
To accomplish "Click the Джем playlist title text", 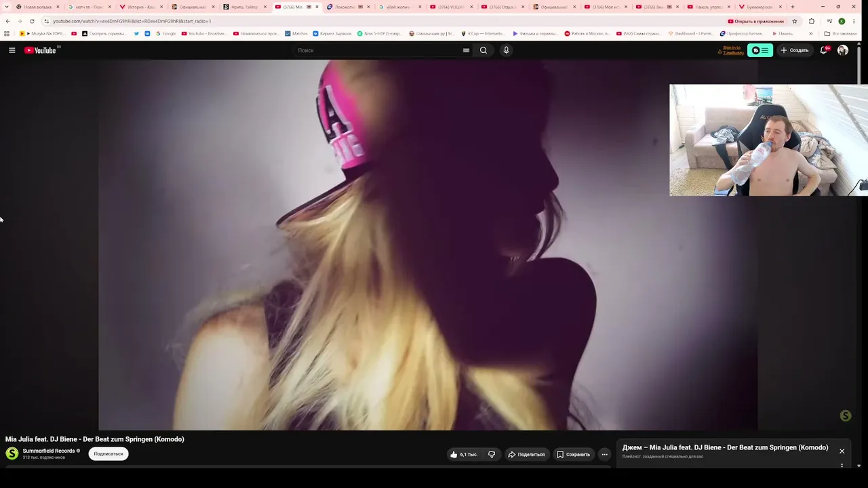I will coord(725,447).
